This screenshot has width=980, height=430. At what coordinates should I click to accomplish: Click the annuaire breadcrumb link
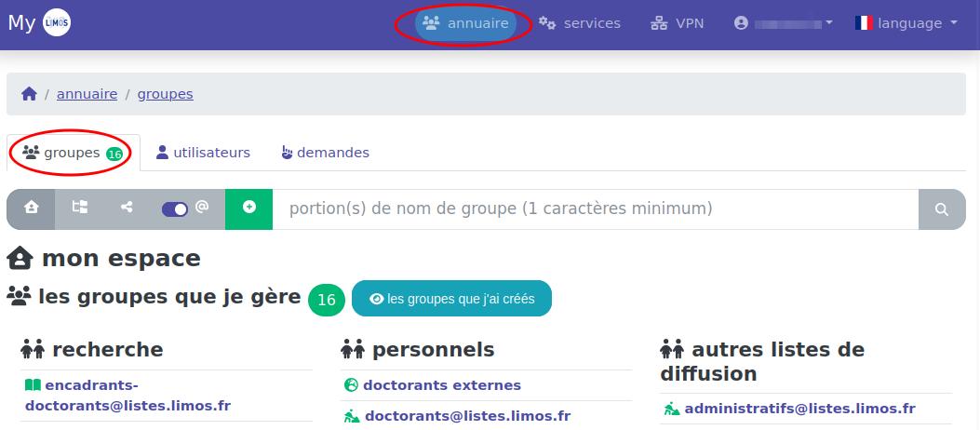(87, 94)
